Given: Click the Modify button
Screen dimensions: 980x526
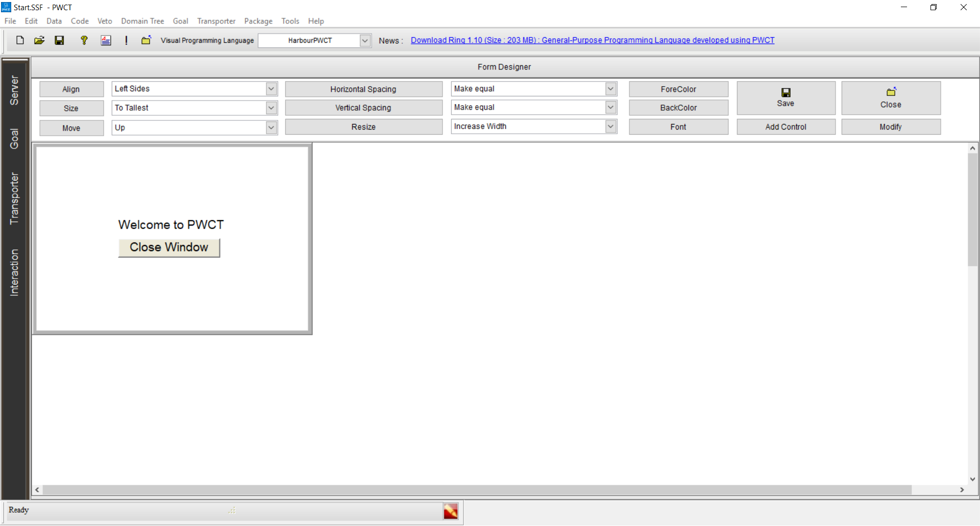Looking at the screenshot, I should pyautogui.click(x=891, y=127).
